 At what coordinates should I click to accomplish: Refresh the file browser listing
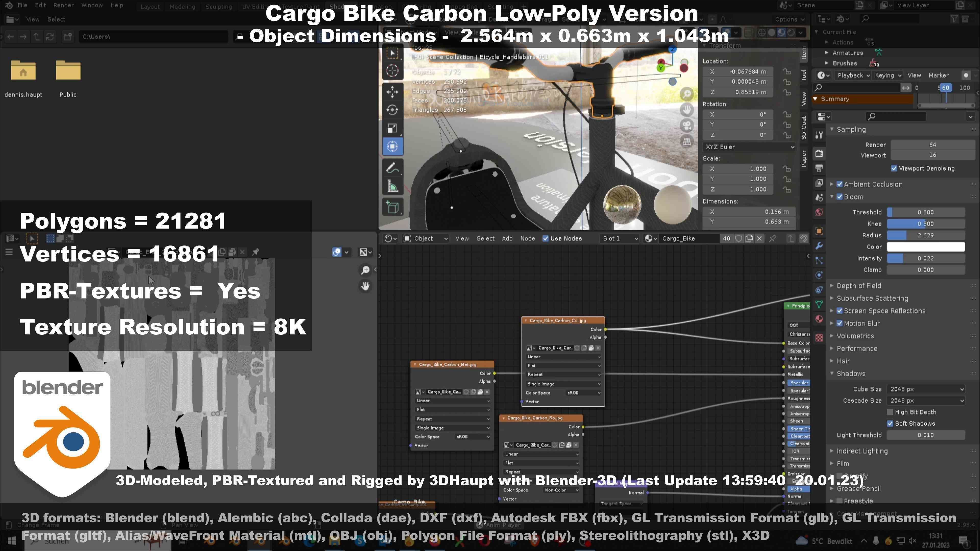pos(50,37)
